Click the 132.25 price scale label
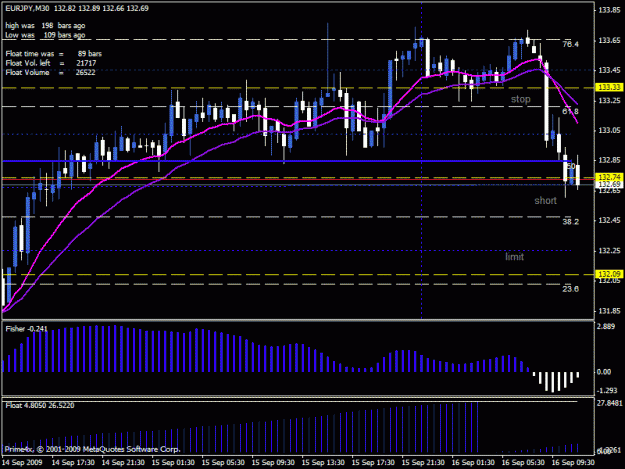 (609, 251)
